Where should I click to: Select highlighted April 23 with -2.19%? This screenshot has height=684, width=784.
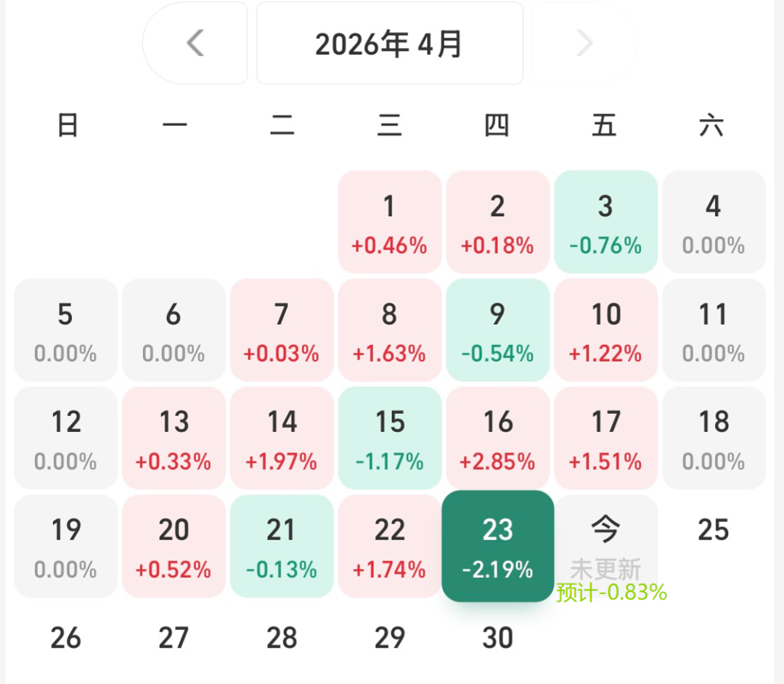coord(497,546)
